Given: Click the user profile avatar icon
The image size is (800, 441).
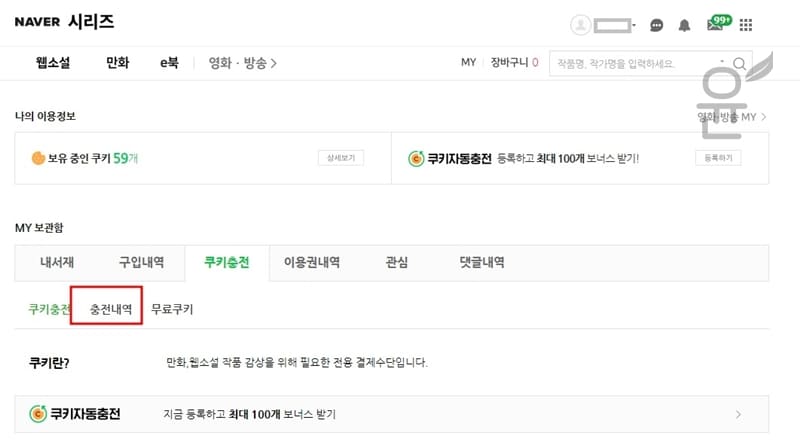Looking at the screenshot, I should (x=580, y=24).
